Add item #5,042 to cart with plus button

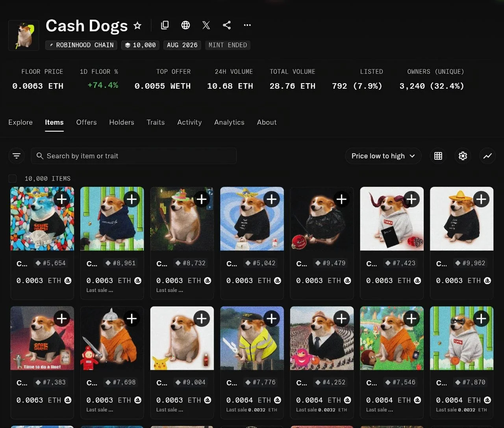tap(271, 199)
